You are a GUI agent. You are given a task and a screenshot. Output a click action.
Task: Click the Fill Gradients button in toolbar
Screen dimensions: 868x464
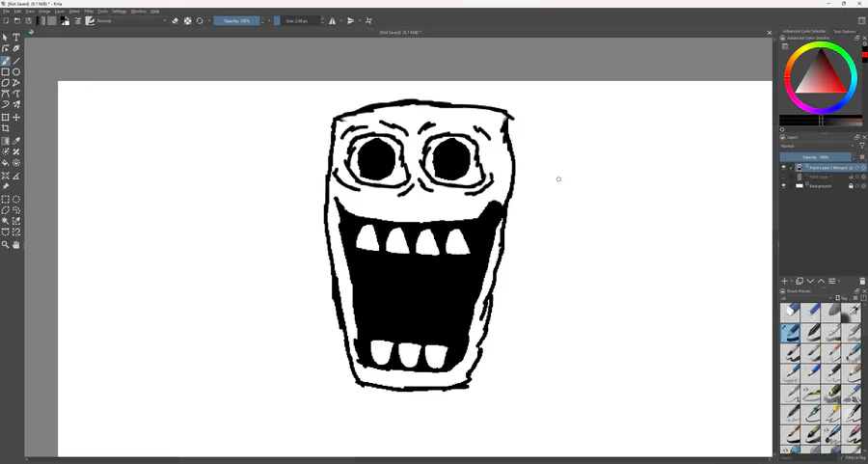(41, 21)
